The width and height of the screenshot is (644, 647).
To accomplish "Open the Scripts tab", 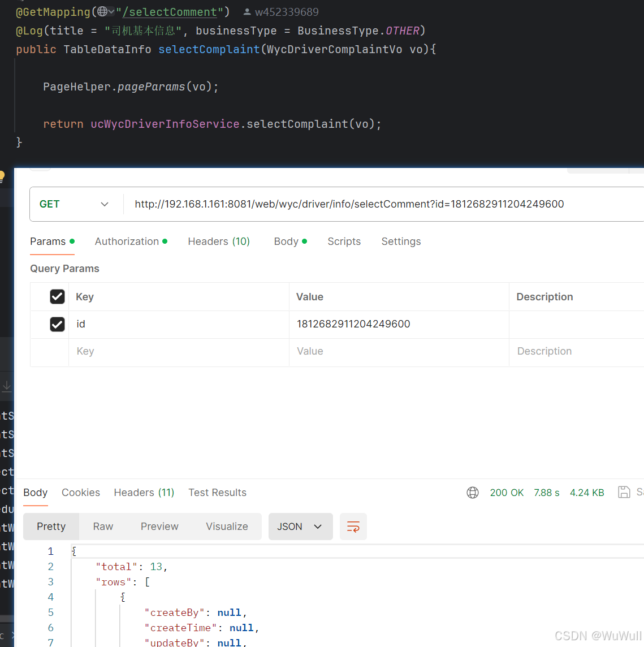I will coord(344,241).
